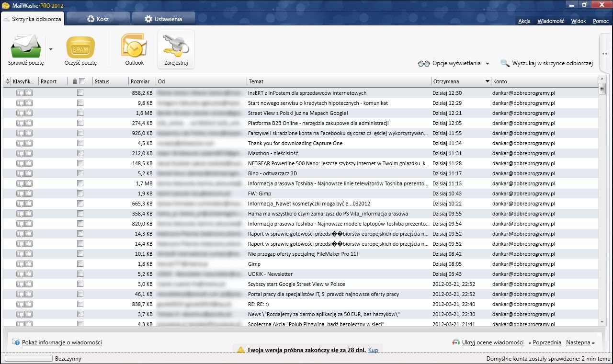The width and height of the screenshot is (613, 364).
Task: Open Wyszukaj w skrzynce odbiorczej search
Action: pyautogui.click(x=552, y=63)
